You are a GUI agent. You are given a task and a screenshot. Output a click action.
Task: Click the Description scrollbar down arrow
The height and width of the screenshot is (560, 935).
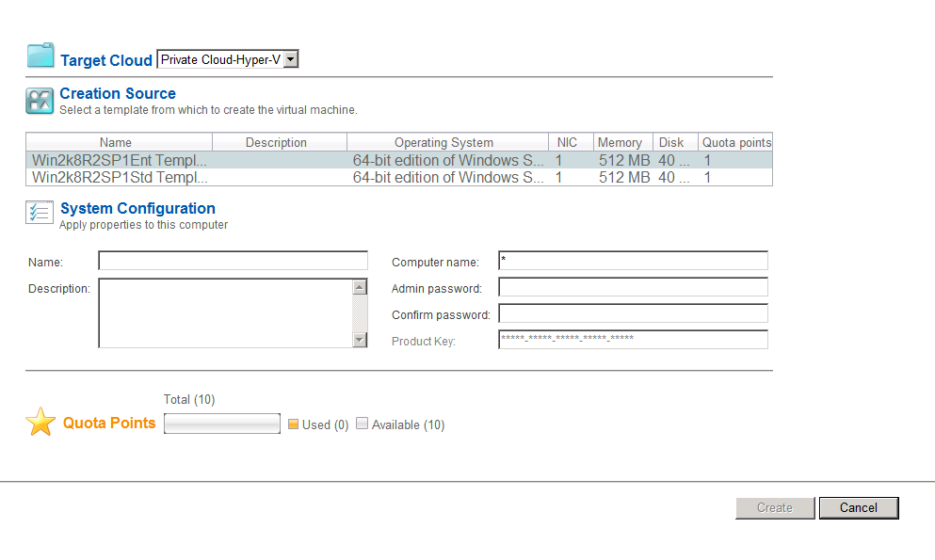(x=360, y=340)
